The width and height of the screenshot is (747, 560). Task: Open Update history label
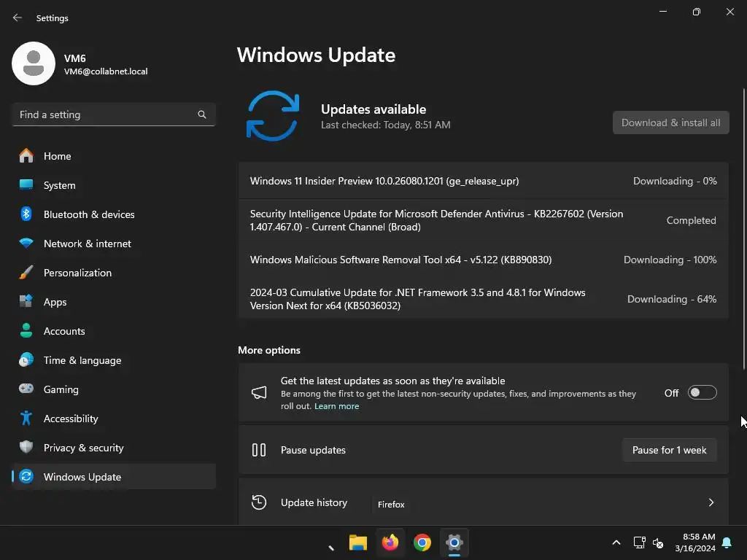[314, 502]
